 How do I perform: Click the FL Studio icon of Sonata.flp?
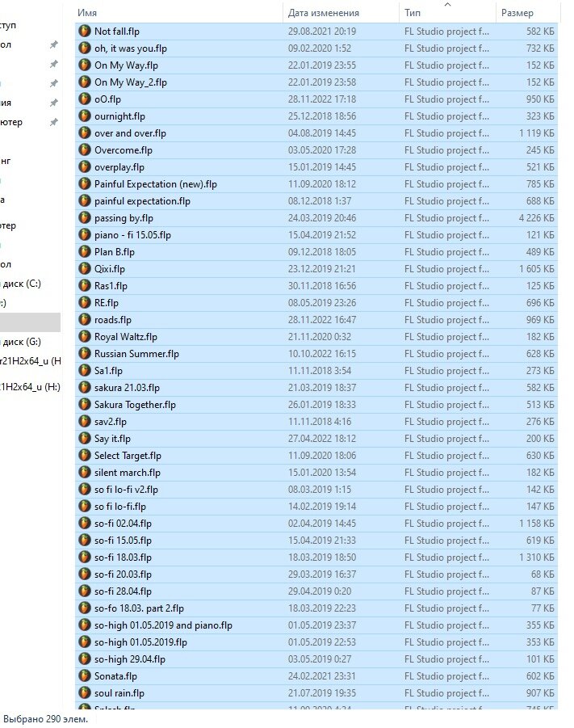85,676
